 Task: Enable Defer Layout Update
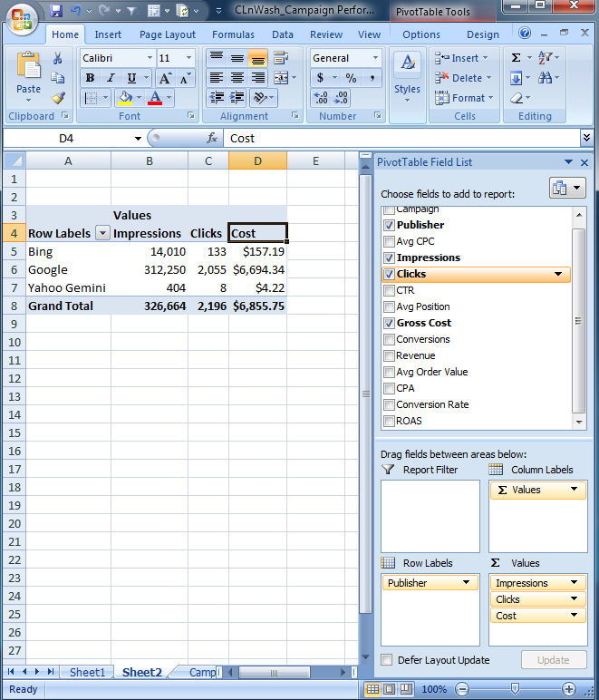point(387,660)
